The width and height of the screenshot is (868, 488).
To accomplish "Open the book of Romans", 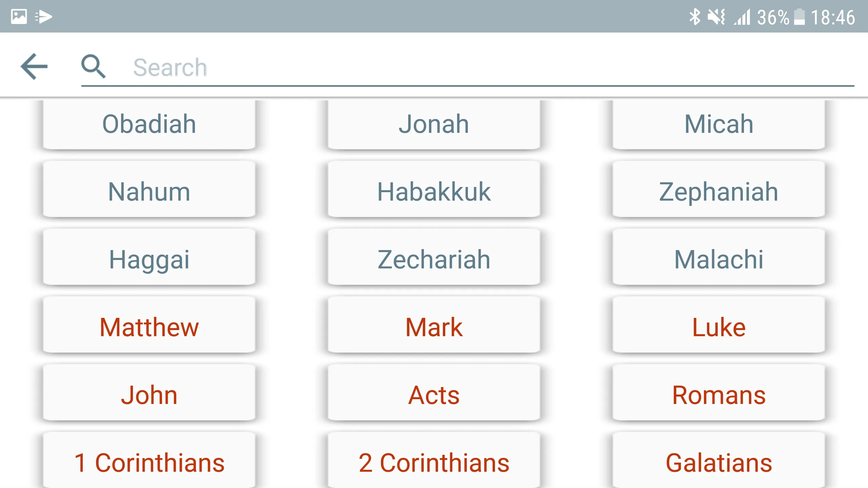I will tap(718, 394).
